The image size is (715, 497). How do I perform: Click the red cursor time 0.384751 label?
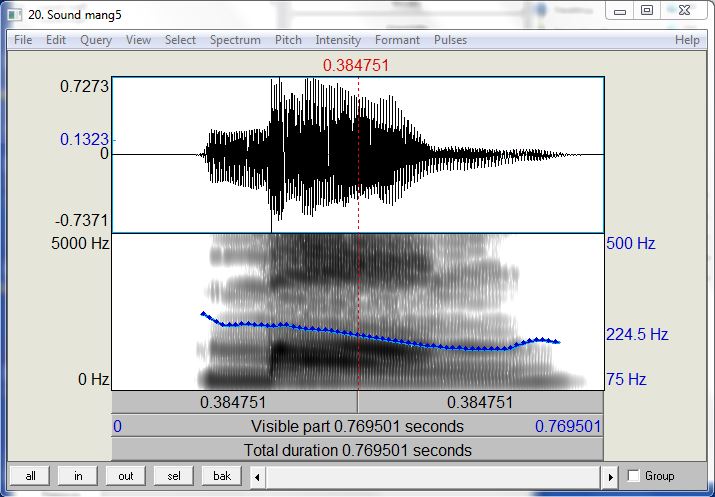pos(356,65)
